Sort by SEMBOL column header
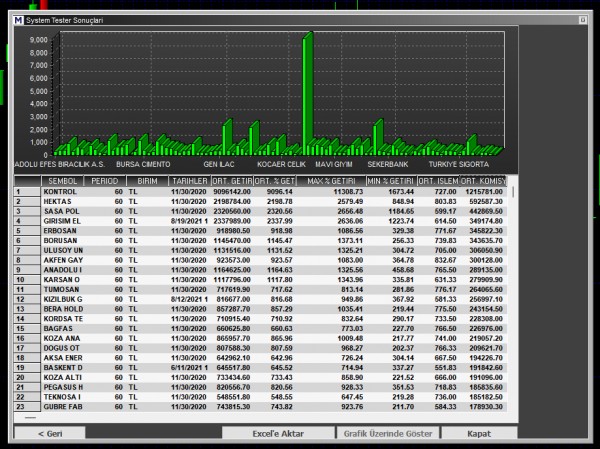Image resolution: width=600 pixels, height=449 pixels. [62, 181]
